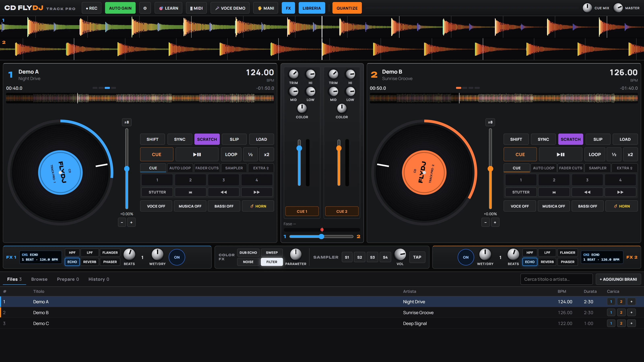The width and height of the screenshot is (644, 362).
Task: Click the crossfader handle
Action: pyautogui.click(x=321, y=236)
